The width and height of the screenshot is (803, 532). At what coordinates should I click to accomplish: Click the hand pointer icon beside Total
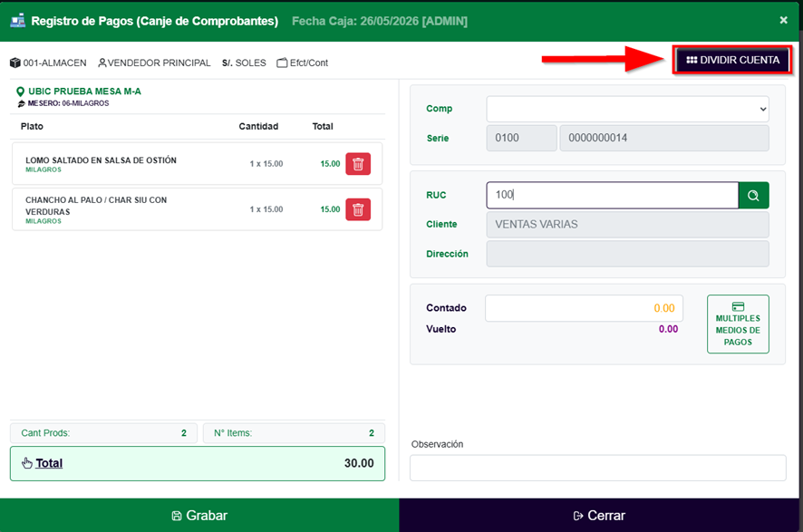pyautogui.click(x=27, y=463)
